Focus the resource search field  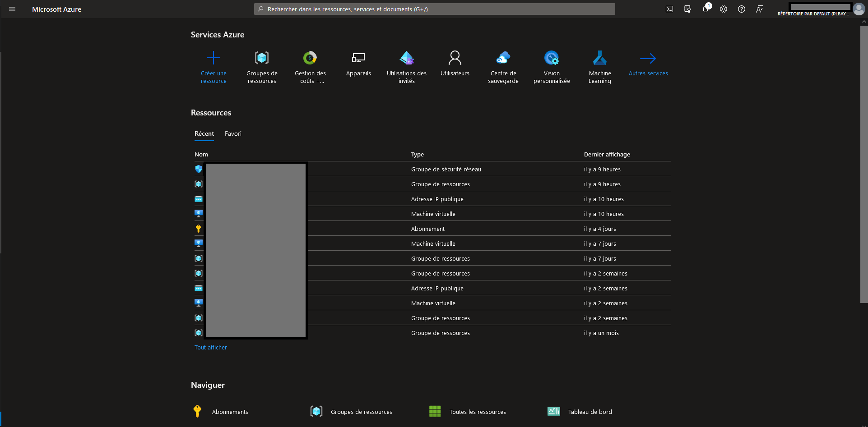coord(435,9)
